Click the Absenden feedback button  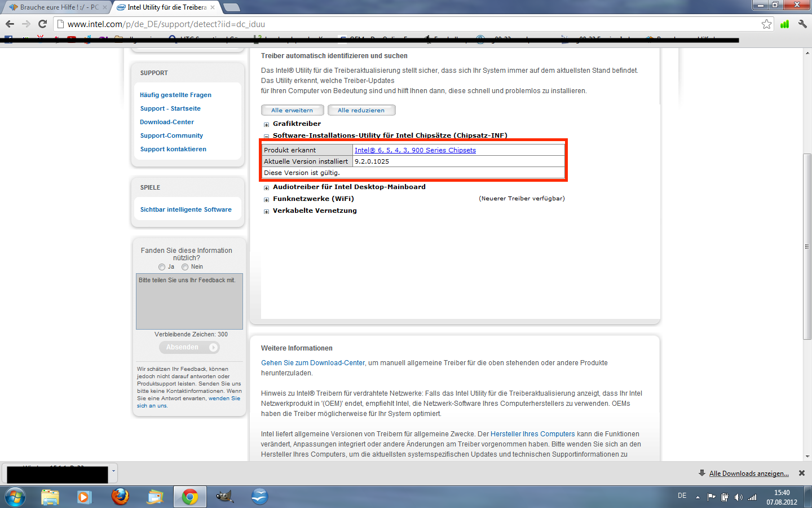(x=189, y=347)
